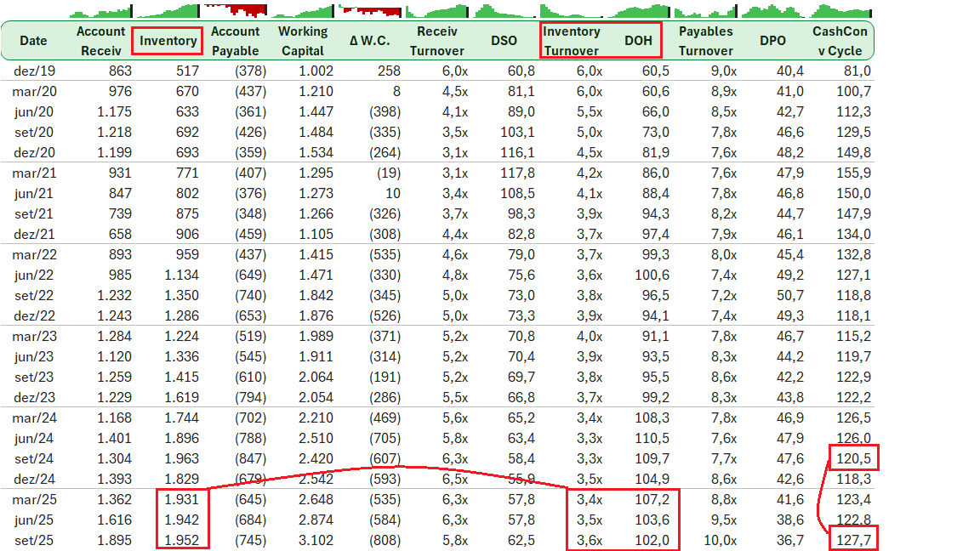The height and width of the screenshot is (551, 980).
Task: Select the Δ W.C. column header
Action: pos(369,41)
